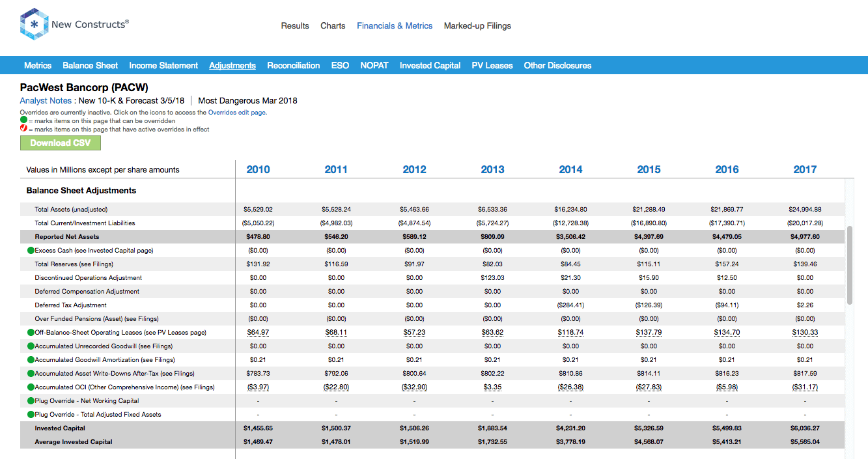Open Marked-up Filings page
This screenshot has height=459, width=868.
pos(477,26)
